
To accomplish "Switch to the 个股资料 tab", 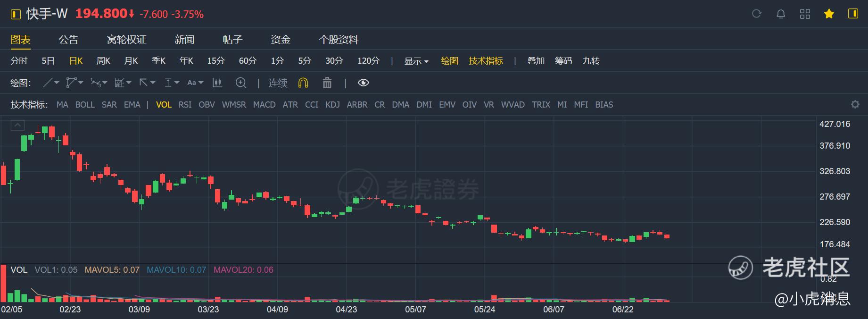I will tap(339, 40).
